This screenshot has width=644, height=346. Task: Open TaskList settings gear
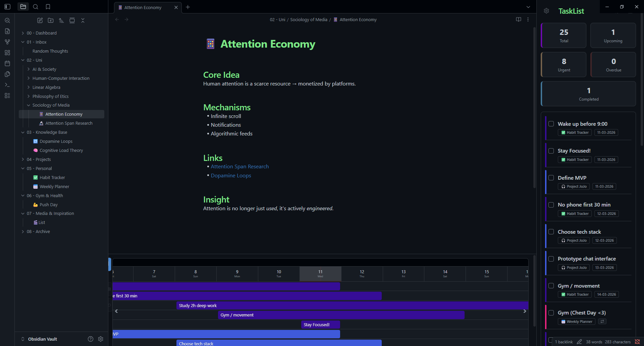coord(546,11)
